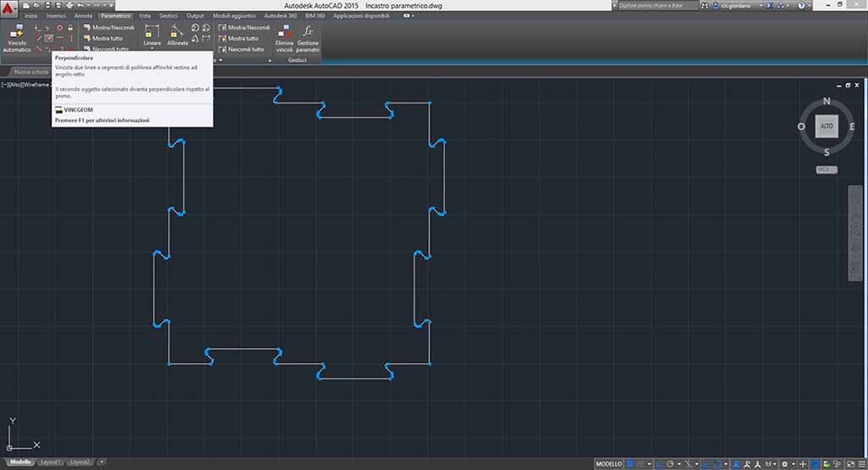Click the concentric constraint circle icon
868x470 pixels.
59,27
